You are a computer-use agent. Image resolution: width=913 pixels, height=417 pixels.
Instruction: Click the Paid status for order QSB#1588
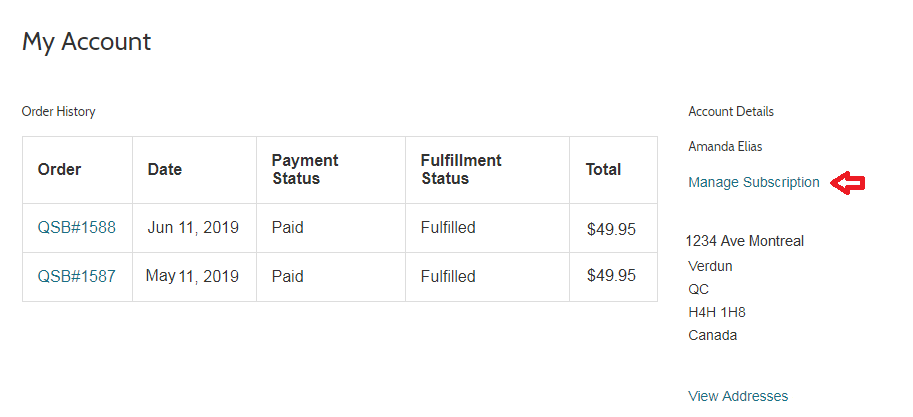(288, 228)
